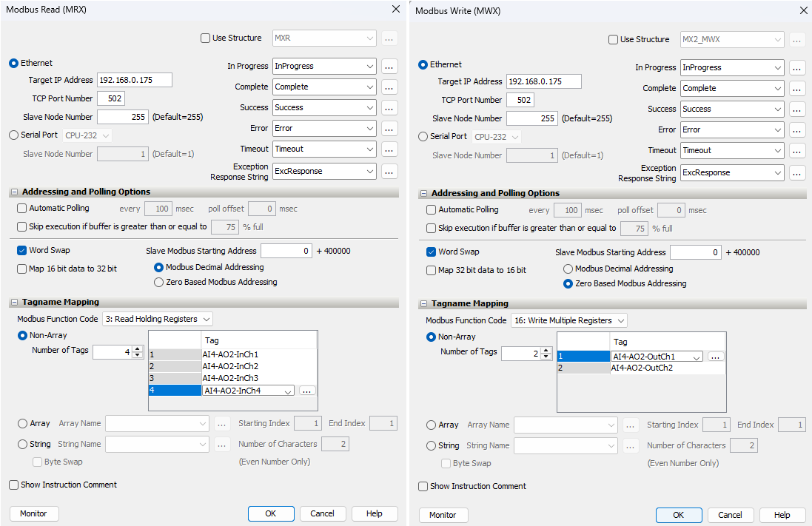This screenshot has width=812, height=526.
Task: Open the browse dialog next to MXR structure field
Action: click(389, 38)
